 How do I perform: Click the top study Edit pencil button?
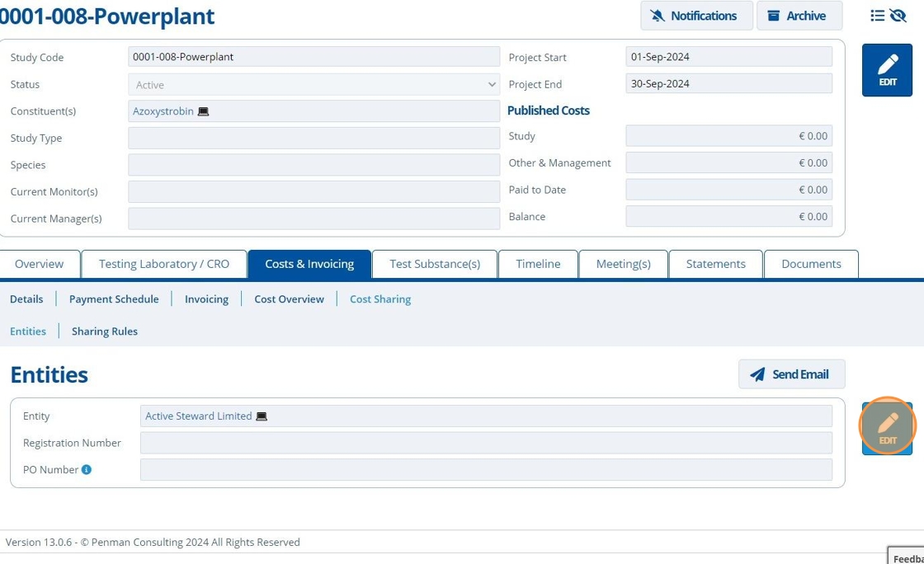887,70
